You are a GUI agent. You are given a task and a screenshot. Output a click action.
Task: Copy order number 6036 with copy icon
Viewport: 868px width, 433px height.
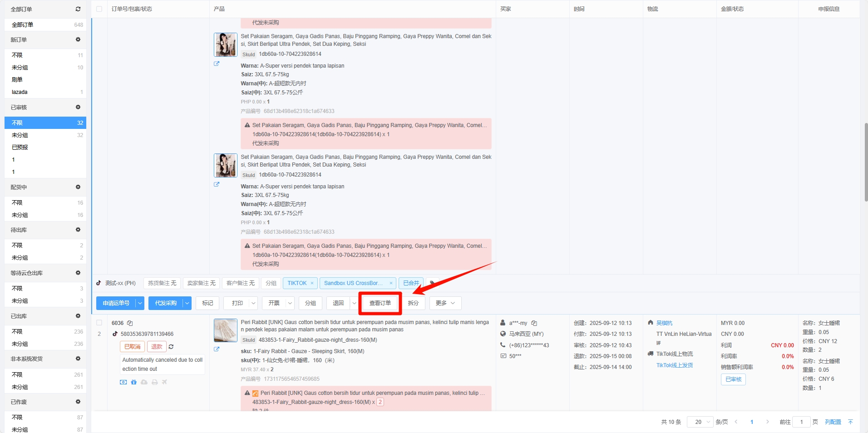tap(130, 323)
